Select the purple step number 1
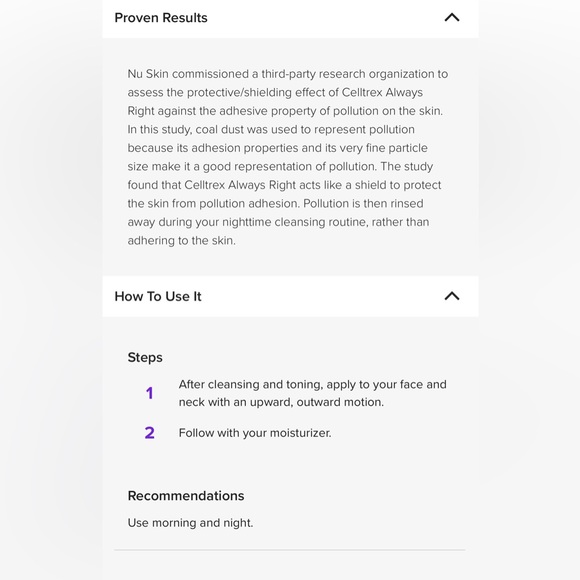The height and width of the screenshot is (580, 580). [149, 393]
